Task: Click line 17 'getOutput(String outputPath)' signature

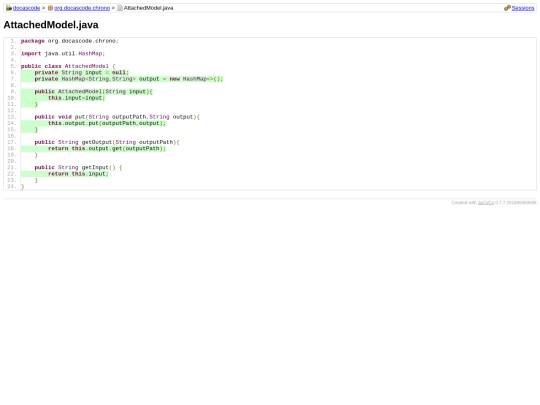Action: tap(107, 142)
